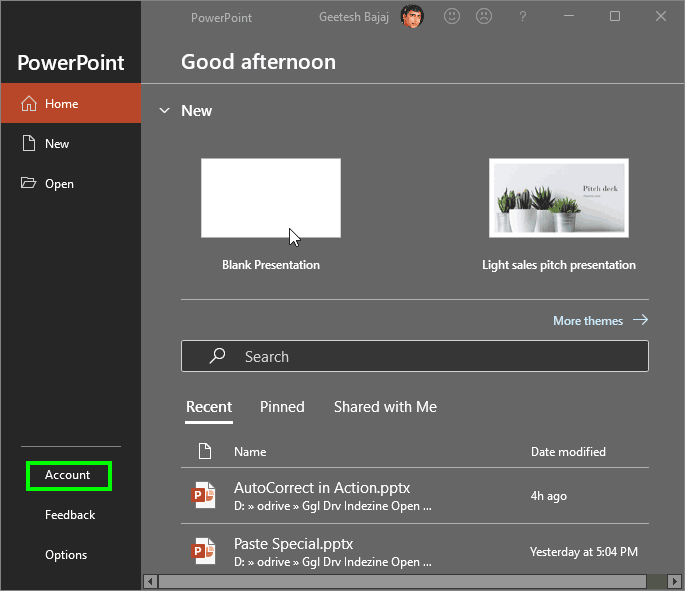Image resolution: width=685 pixels, height=591 pixels.
Task: Sort files by Date modified header
Action: 568,452
